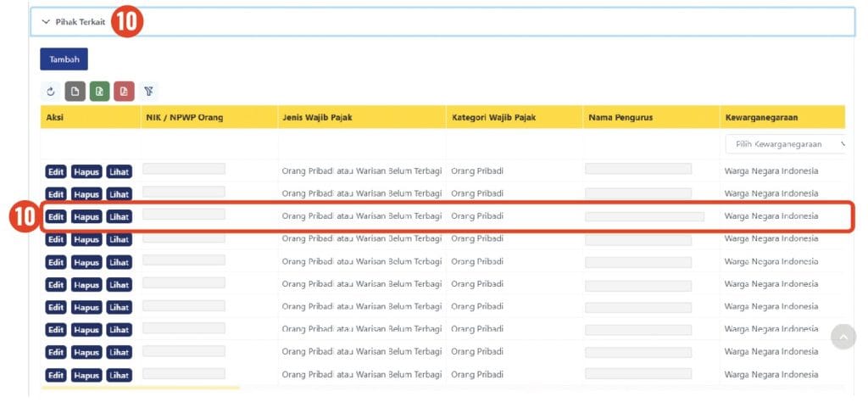
Task: Click Hapus in the eighth table row
Action: pos(86,329)
